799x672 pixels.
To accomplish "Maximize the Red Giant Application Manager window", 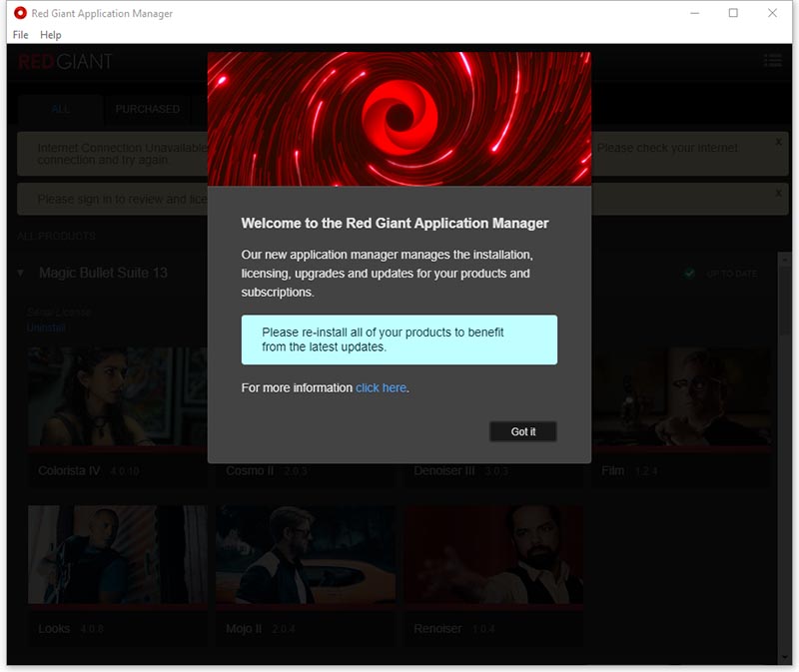I will (733, 13).
